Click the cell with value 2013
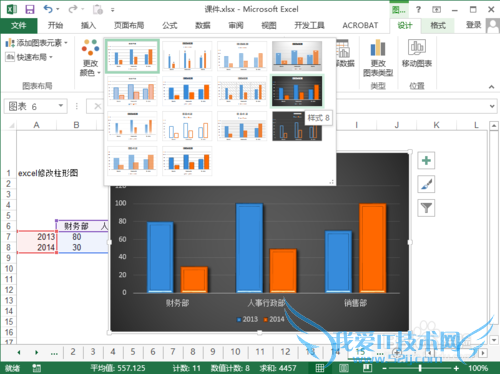 point(37,237)
